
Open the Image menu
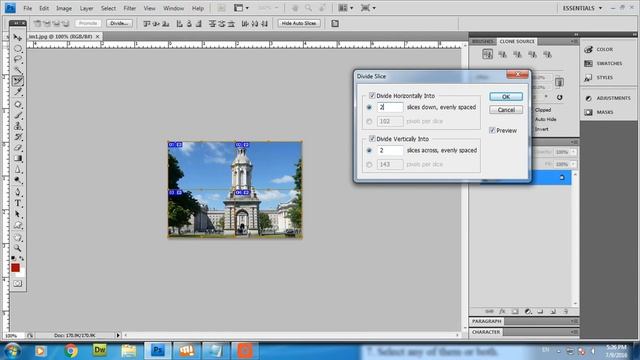64,8
